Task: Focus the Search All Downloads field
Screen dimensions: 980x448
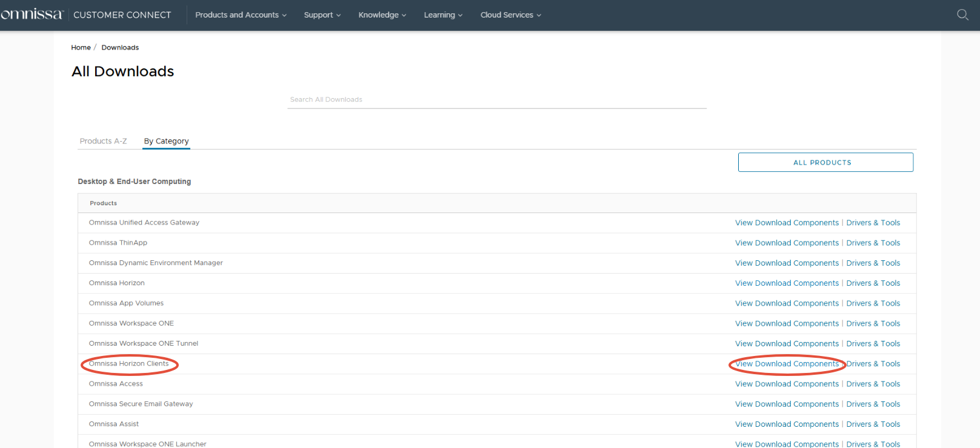Action: pyautogui.click(x=497, y=100)
